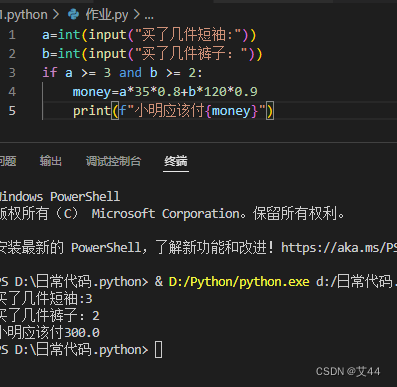Expand the chevron after .python breadcrumb

tap(56, 15)
